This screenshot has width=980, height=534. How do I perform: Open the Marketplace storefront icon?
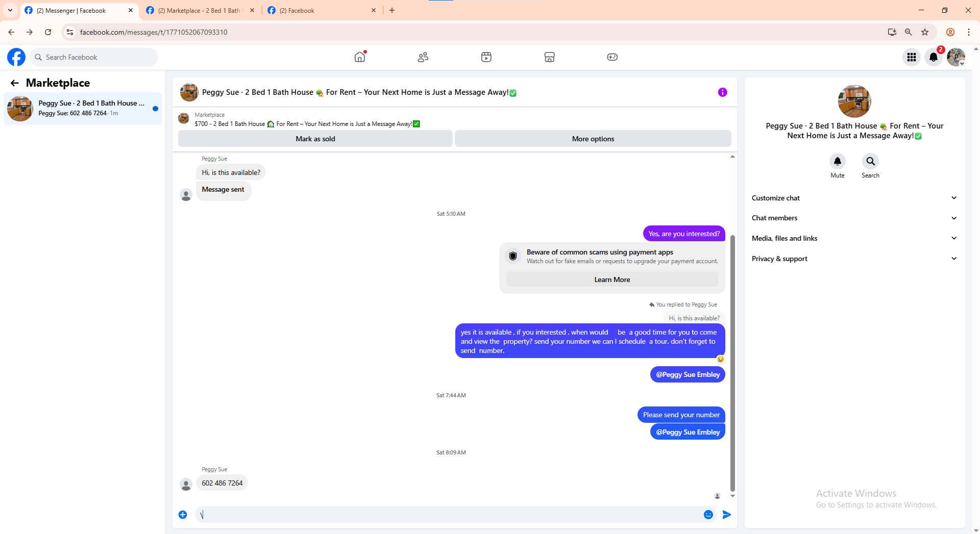click(550, 57)
